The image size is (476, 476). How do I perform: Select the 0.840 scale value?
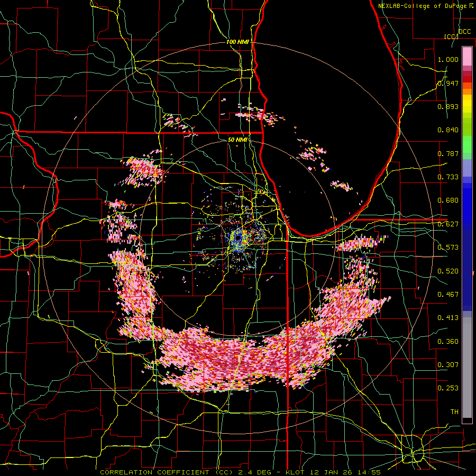coord(448,130)
